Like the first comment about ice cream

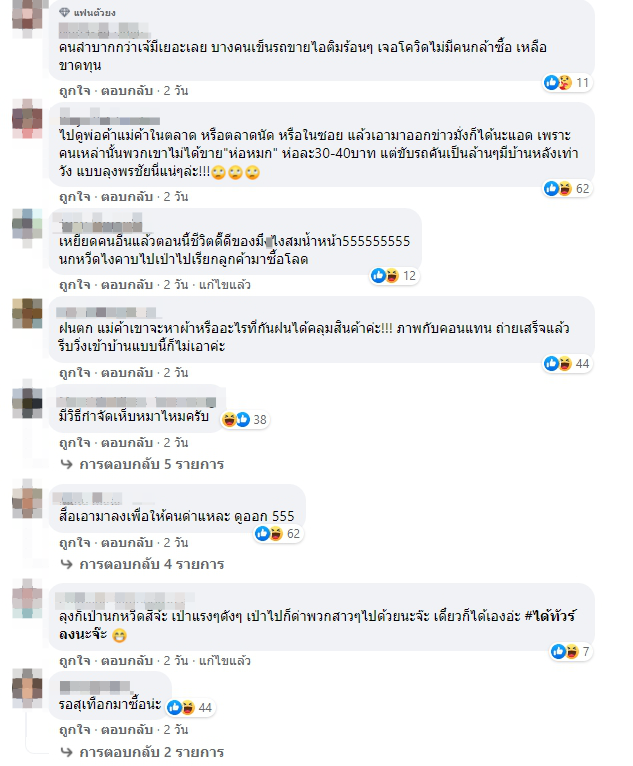75,91
